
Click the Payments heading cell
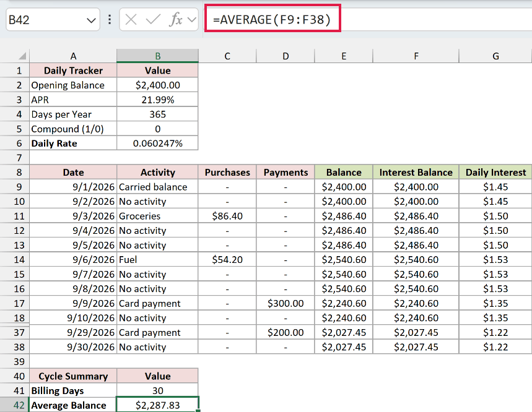tap(286, 172)
